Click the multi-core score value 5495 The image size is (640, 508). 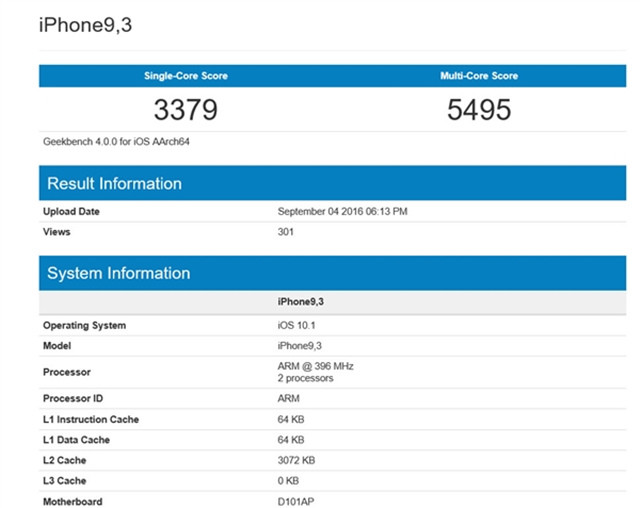click(479, 109)
